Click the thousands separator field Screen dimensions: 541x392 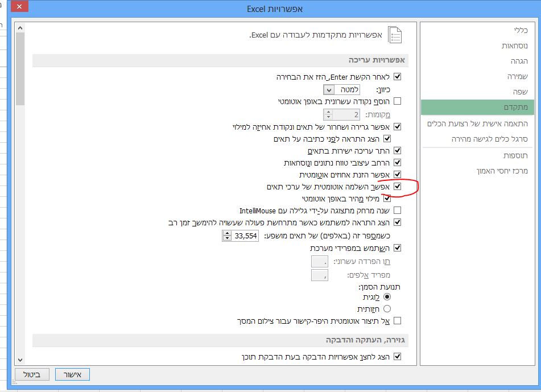tap(320, 275)
